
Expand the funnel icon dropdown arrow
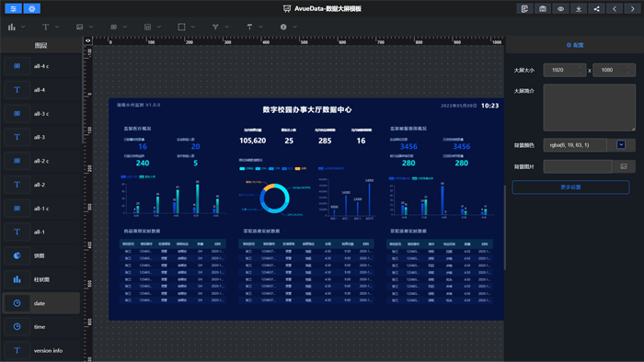tap(226, 27)
